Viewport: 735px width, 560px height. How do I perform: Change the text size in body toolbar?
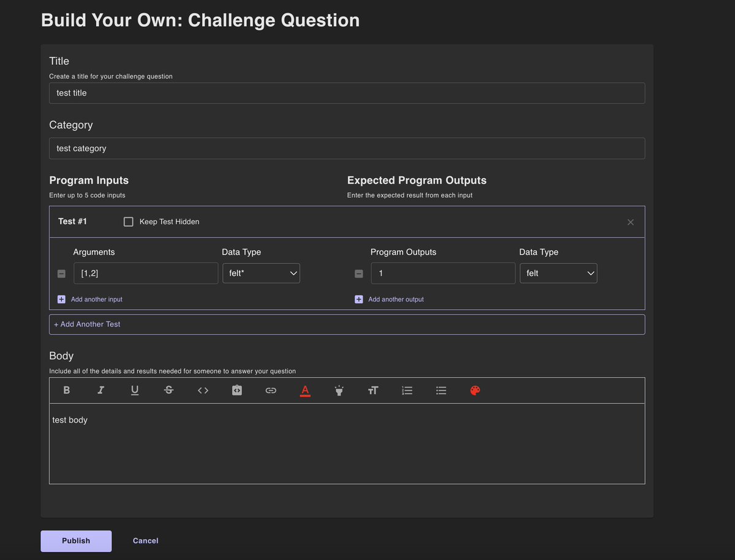tap(373, 390)
